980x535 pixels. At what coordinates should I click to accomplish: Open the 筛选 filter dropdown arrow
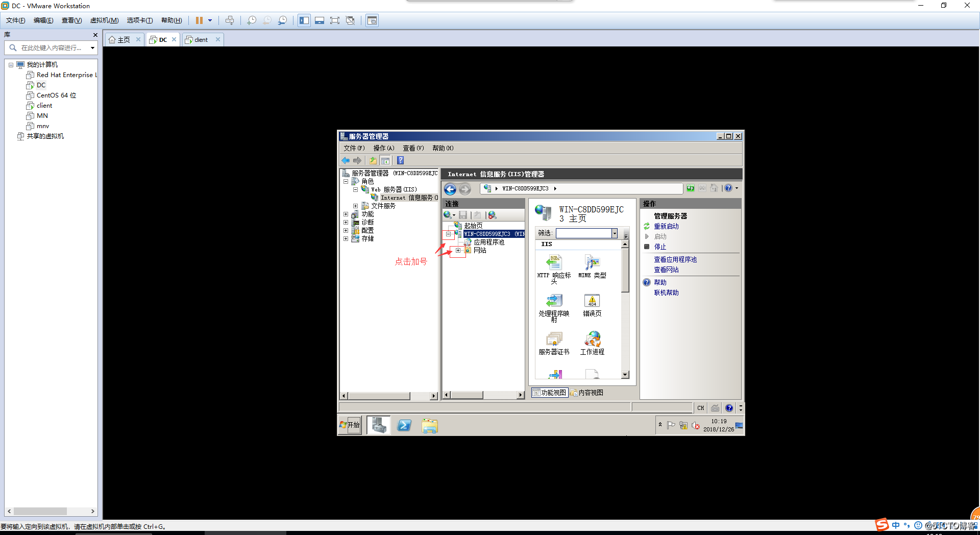click(x=615, y=233)
